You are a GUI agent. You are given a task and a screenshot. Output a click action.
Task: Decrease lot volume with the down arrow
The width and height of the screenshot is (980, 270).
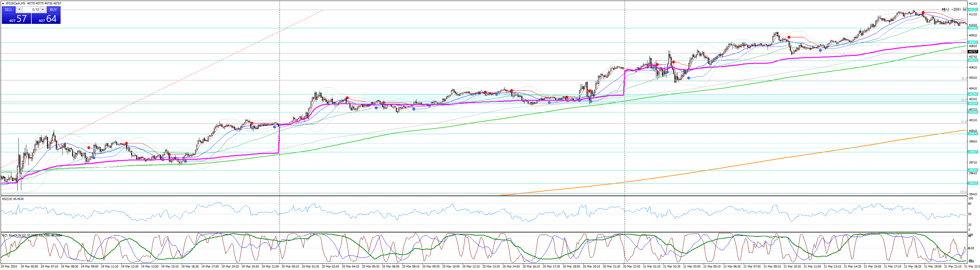point(19,9)
